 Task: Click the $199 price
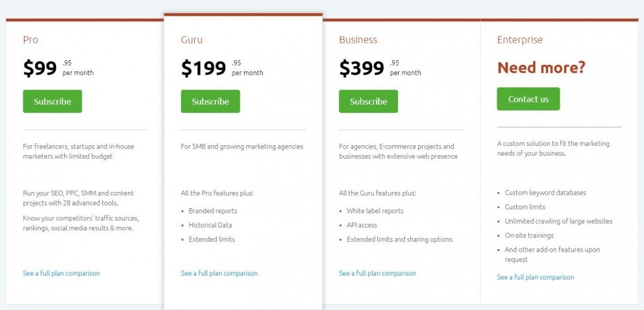coord(204,68)
